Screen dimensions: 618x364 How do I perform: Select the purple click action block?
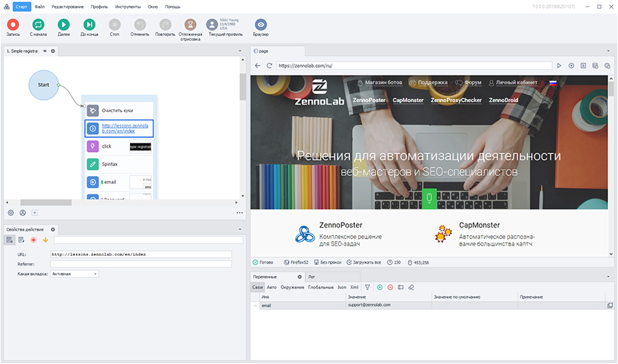[119, 146]
